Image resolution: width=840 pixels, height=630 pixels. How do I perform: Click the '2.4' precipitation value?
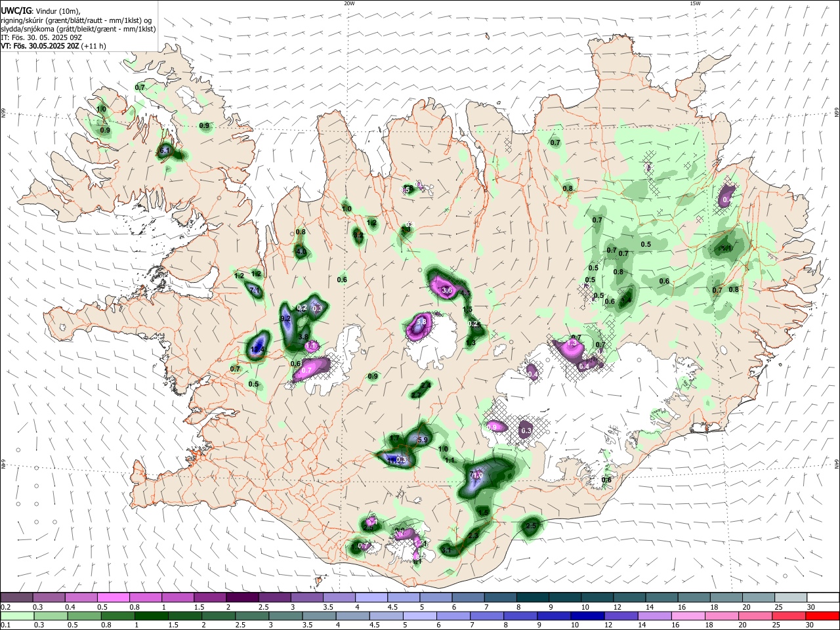point(426,385)
